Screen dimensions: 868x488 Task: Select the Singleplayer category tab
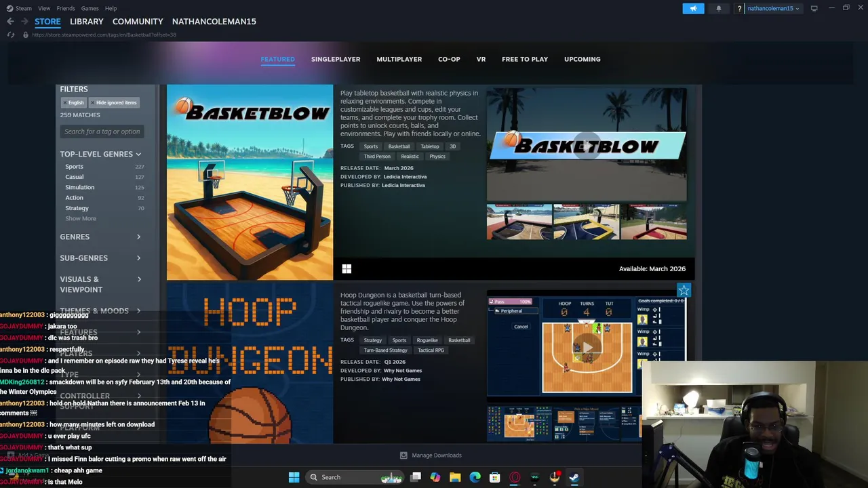336,59
